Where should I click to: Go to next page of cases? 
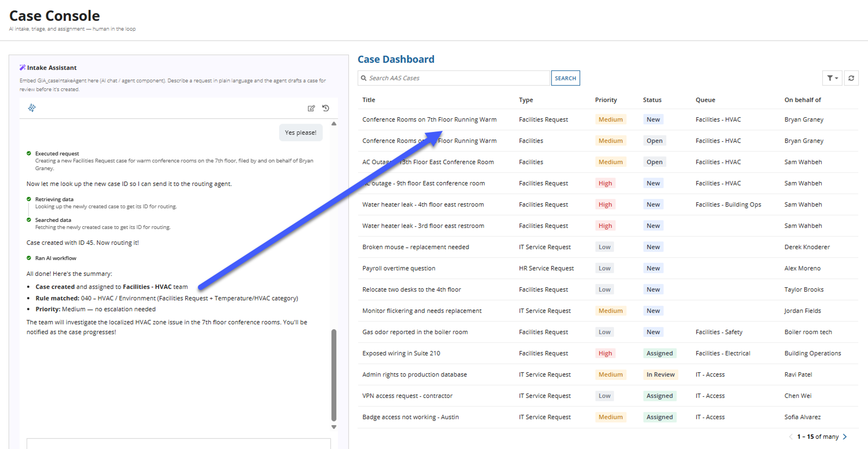[x=845, y=437]
